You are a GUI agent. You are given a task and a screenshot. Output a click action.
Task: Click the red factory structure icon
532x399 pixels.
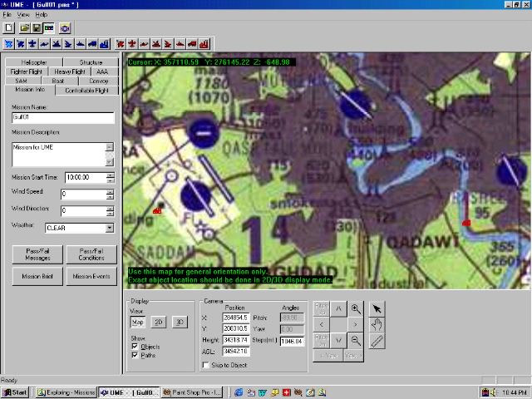(205, 43)
